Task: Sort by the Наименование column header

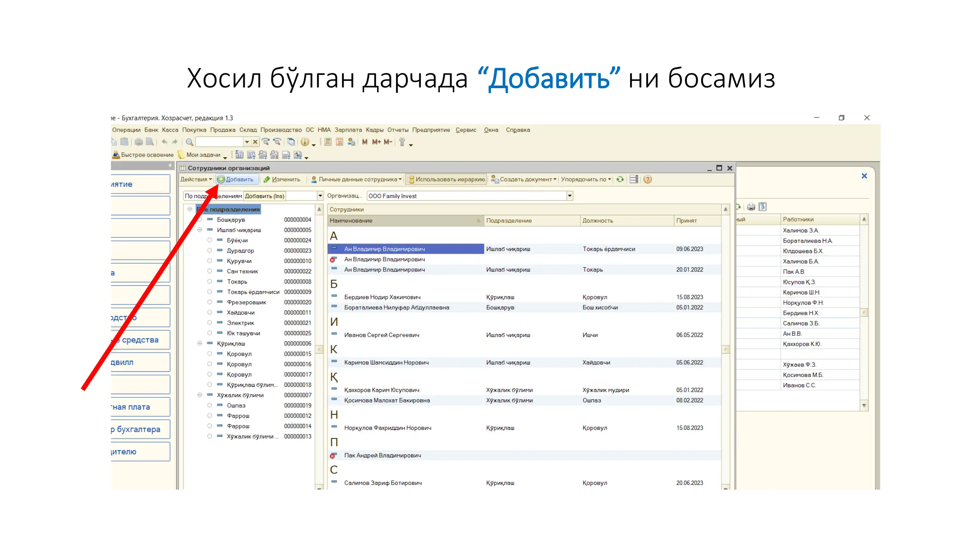Action: click(x=406, y=220)
